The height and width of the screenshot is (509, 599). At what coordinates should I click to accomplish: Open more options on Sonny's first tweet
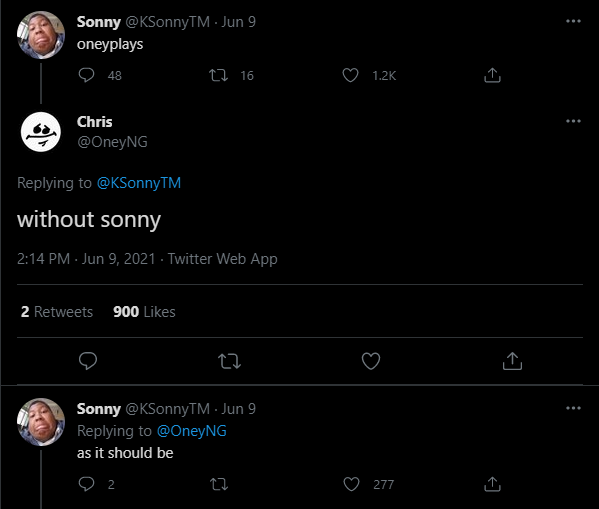(x=573, y=21)
